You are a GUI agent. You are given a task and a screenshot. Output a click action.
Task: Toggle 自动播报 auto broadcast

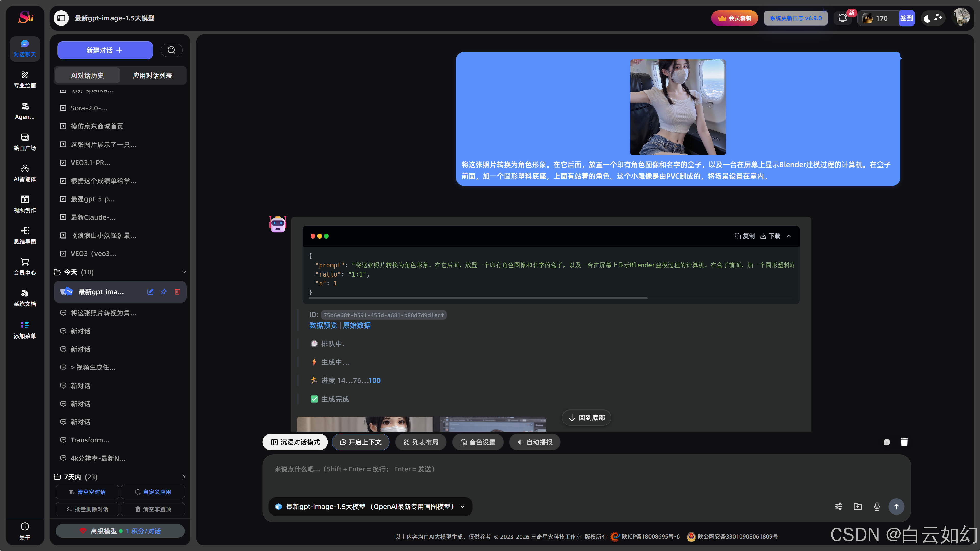[535, 442]
